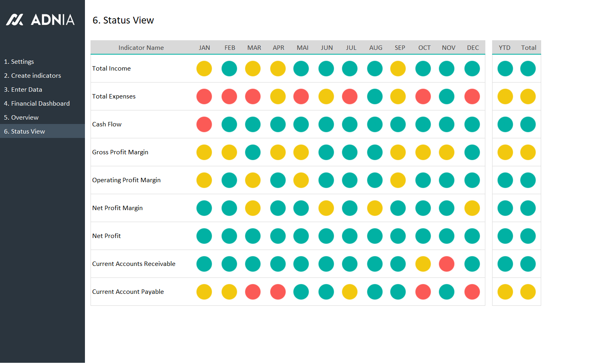The width and height of the screenshot is (597, 364).
Task: Click the Current Account Payable label
Action: coord(128,292)
